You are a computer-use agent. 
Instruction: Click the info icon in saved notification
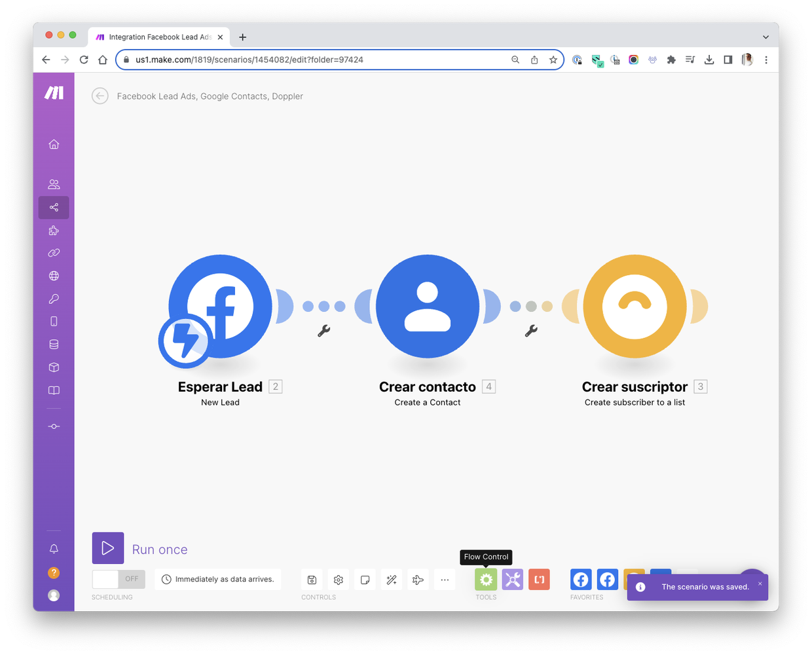point(640,587)
